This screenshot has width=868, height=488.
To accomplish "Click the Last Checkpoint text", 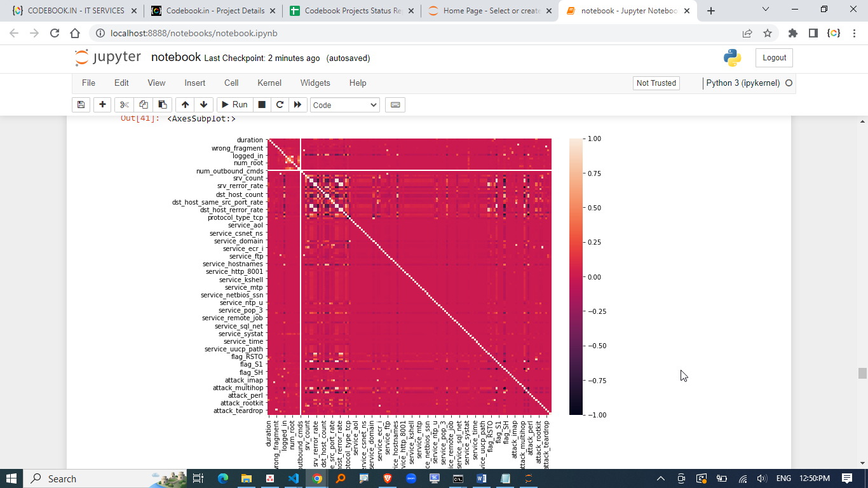I will point(262,58).
